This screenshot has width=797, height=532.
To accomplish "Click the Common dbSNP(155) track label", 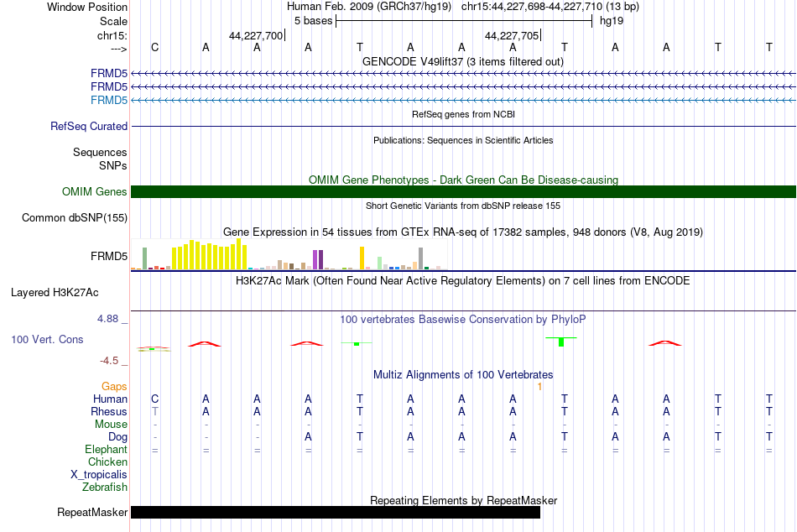I will (75, 217).
